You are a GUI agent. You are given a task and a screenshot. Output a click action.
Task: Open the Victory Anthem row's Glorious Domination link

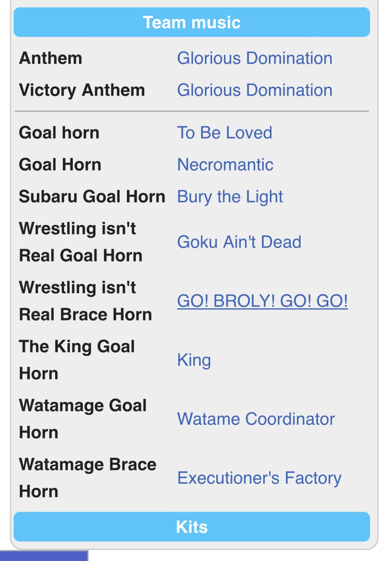pyautogui.click(x=255, y=90)
